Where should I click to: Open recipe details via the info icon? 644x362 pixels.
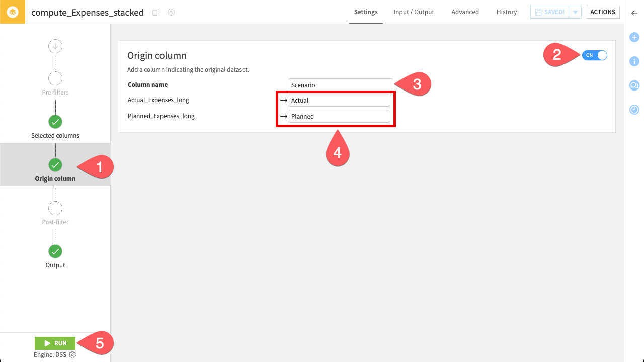click(x=634, y=61)
